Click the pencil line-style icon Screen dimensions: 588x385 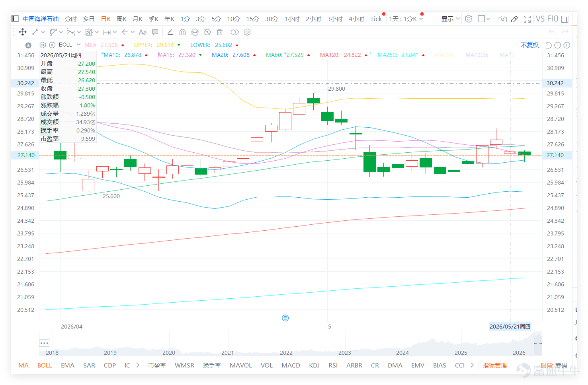(x=170, y=32)
